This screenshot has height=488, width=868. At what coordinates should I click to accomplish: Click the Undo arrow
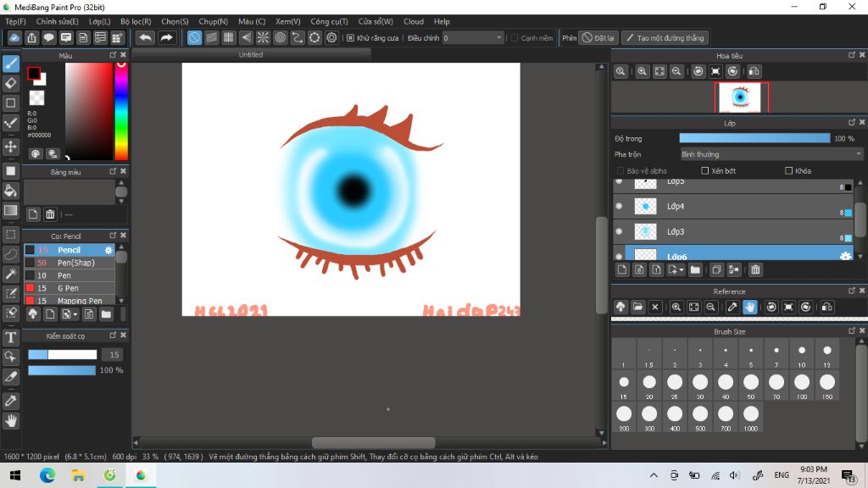click(x=145, y=37)
